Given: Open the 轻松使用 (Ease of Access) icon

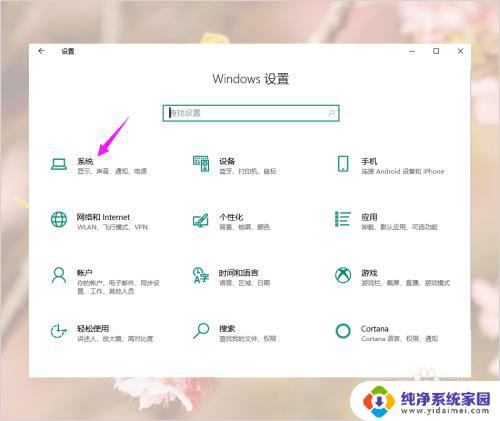Looking at the screenshot, I should tap(59, 331).
